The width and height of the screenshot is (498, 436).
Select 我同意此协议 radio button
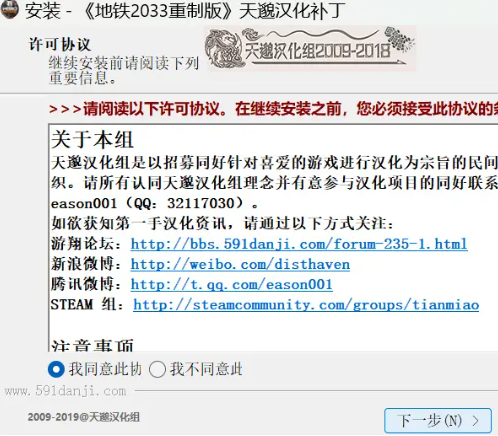[x=56, y=369]
